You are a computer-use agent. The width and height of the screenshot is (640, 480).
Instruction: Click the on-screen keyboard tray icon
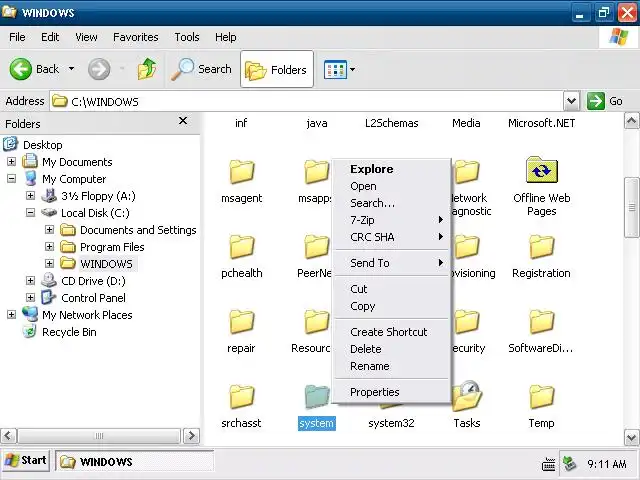point(548,464)
